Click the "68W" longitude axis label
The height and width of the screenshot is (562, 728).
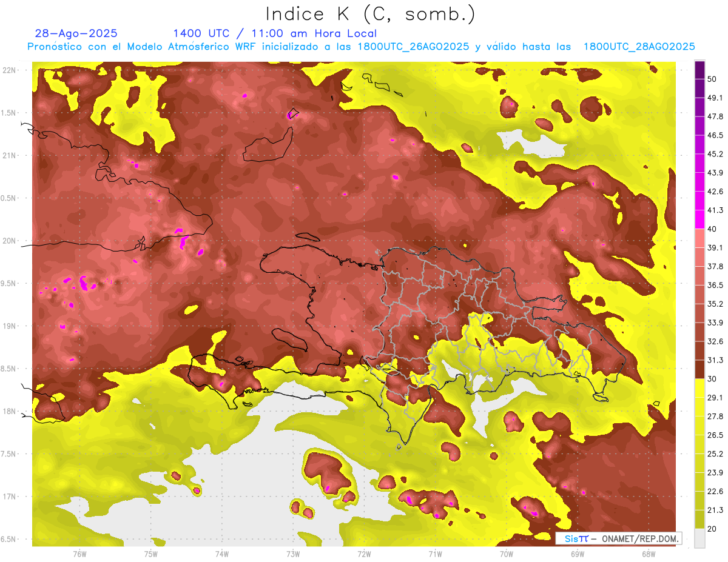pos(648,554)
